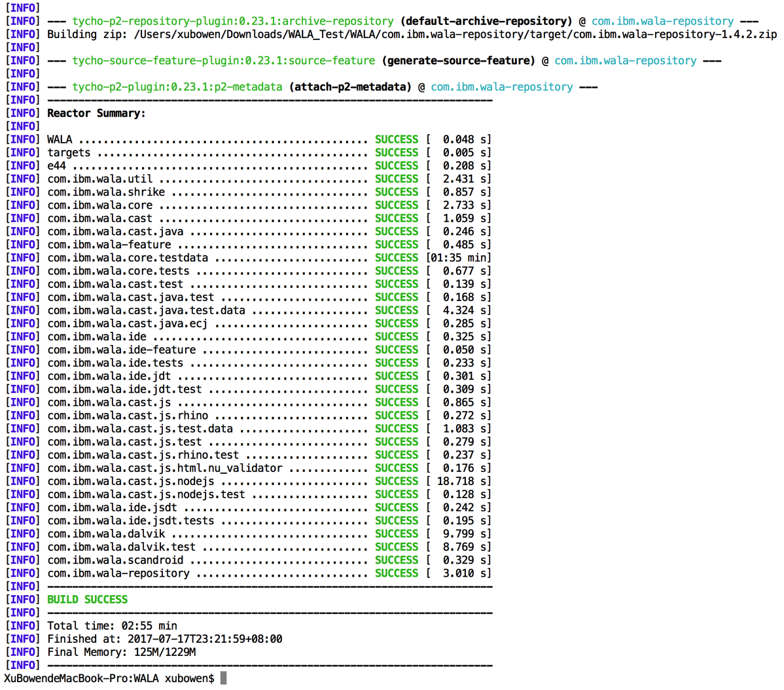The width and height of the screenshot is (784, 690).
Task: Click the shell prompt "XuBowendeMacBook-Pro:WALA xubowen$"
Action: [x=109, y=678]
